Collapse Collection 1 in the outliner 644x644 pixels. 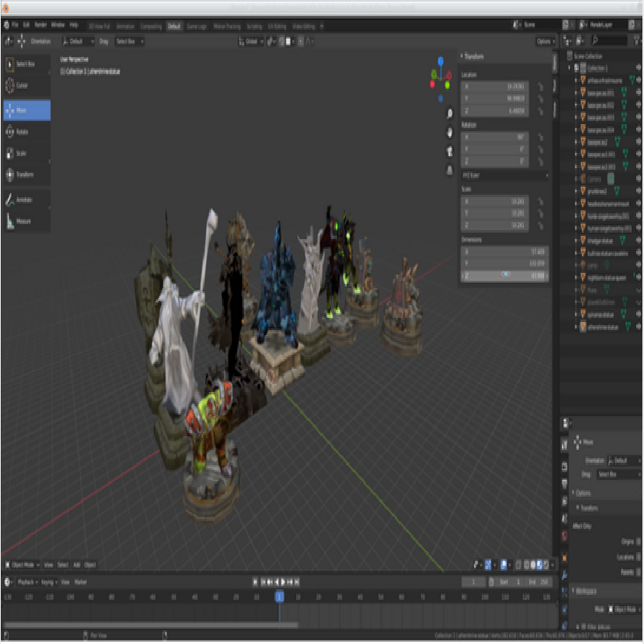(569, 68)
